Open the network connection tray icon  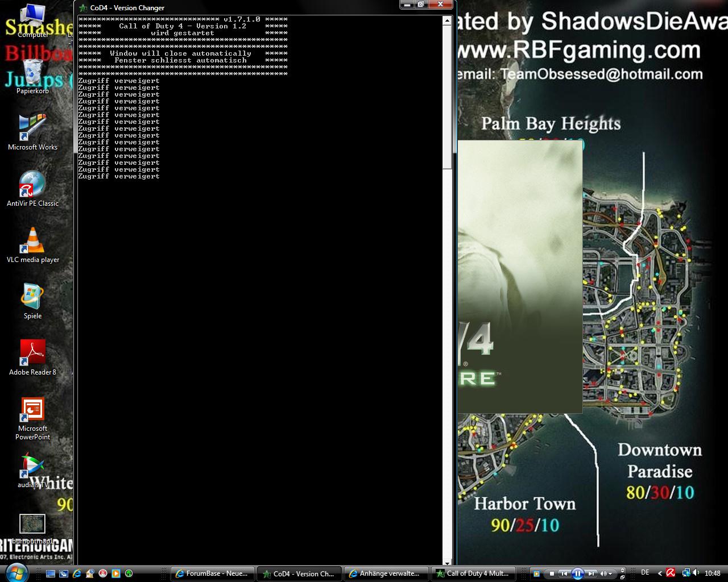pyautogui.click(x=686, y=573)
